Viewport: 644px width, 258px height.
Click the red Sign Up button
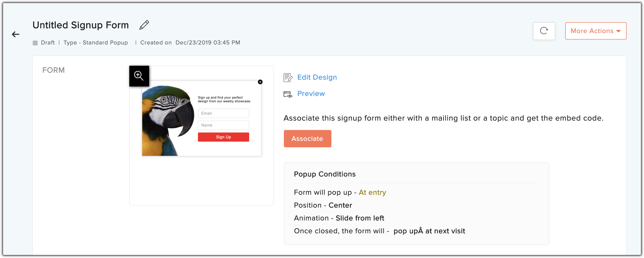point(223,137)
